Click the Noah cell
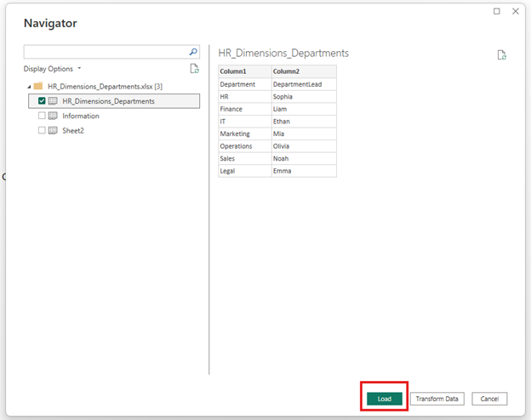531x420 pixels. pos(304,158)
